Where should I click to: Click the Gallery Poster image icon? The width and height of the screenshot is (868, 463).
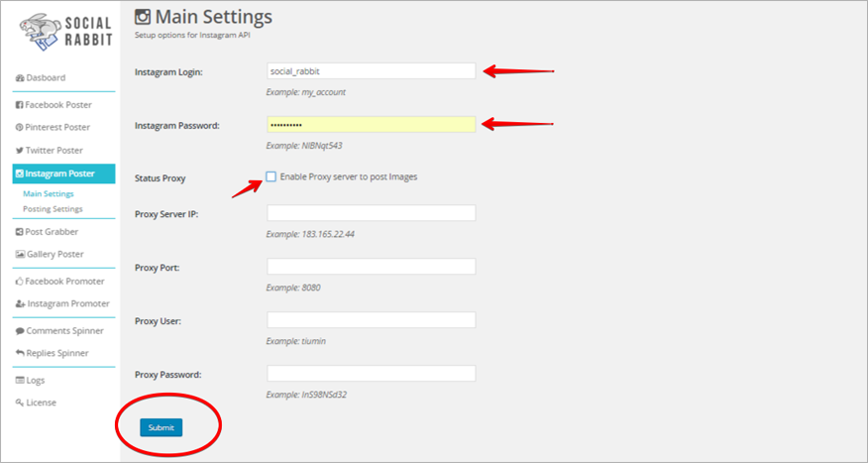[21, 254]
